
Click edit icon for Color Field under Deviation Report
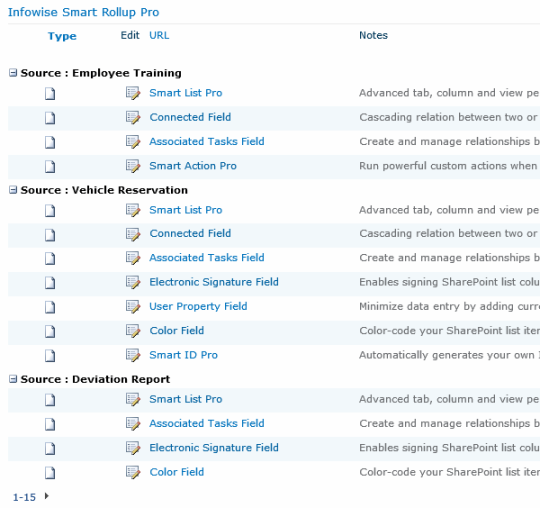click(x=133, y=472)
